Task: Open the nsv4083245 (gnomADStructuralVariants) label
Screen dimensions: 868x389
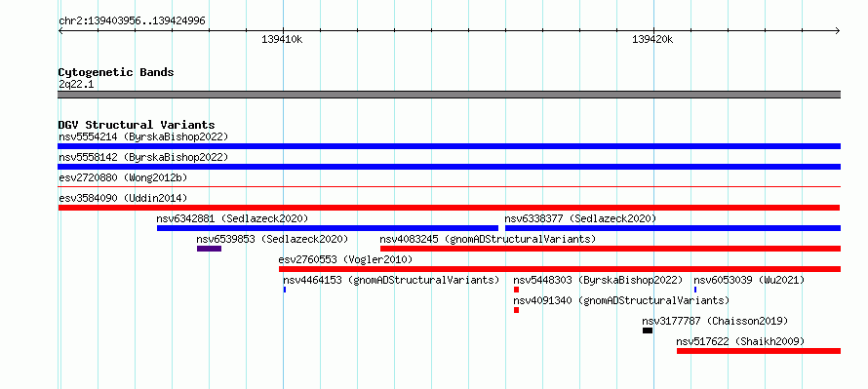Action: (488, 239)
